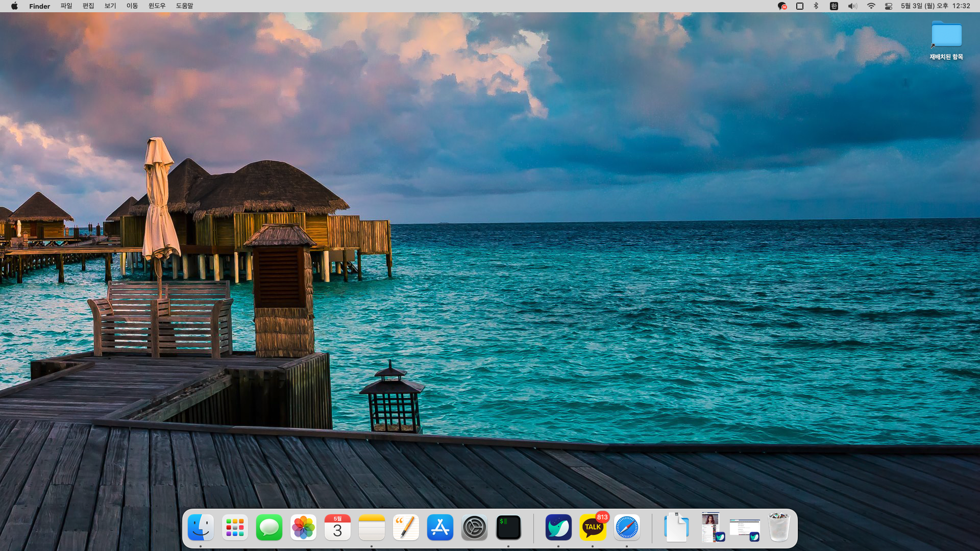Expand the Korean input source menu
The height and width of the screenshot is (551, 980).
pos(834,6)
